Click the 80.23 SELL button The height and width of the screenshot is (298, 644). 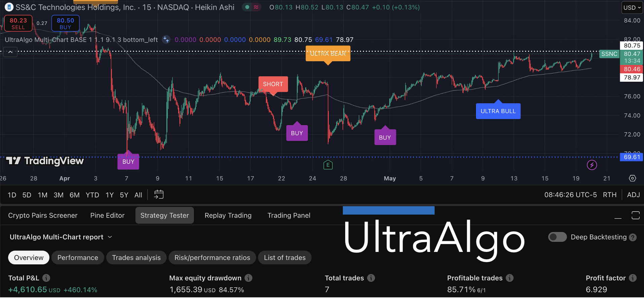[18, 23]
